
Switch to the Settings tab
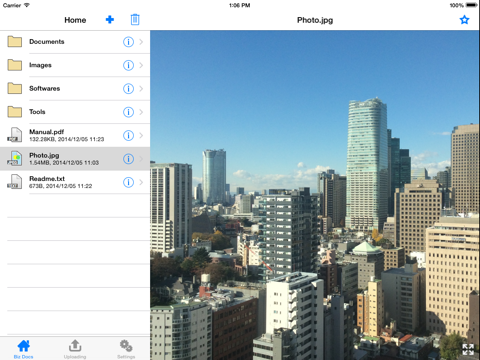[x=126, y=349]
